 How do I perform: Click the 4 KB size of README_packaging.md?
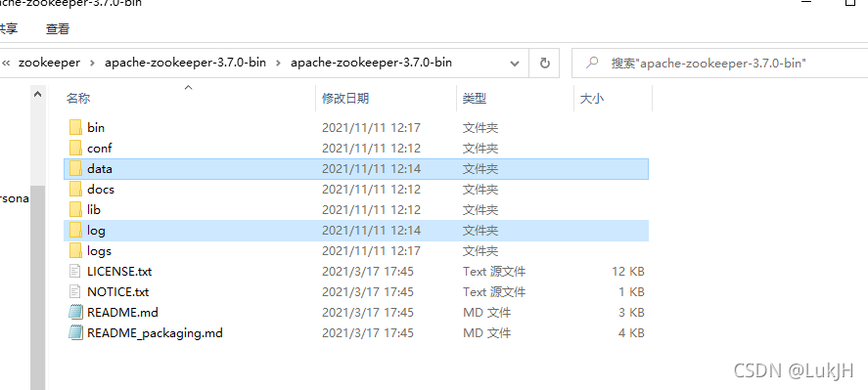tap(631, 333)
